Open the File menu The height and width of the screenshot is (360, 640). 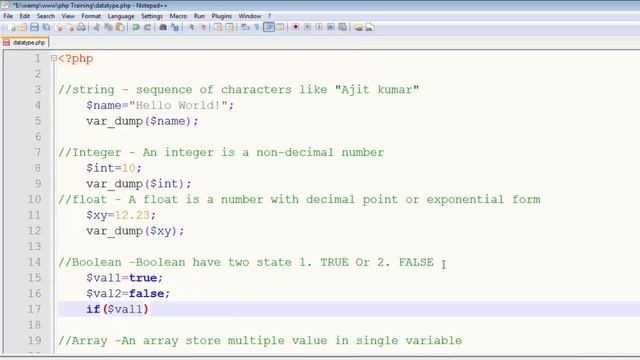tap(8, 16)
